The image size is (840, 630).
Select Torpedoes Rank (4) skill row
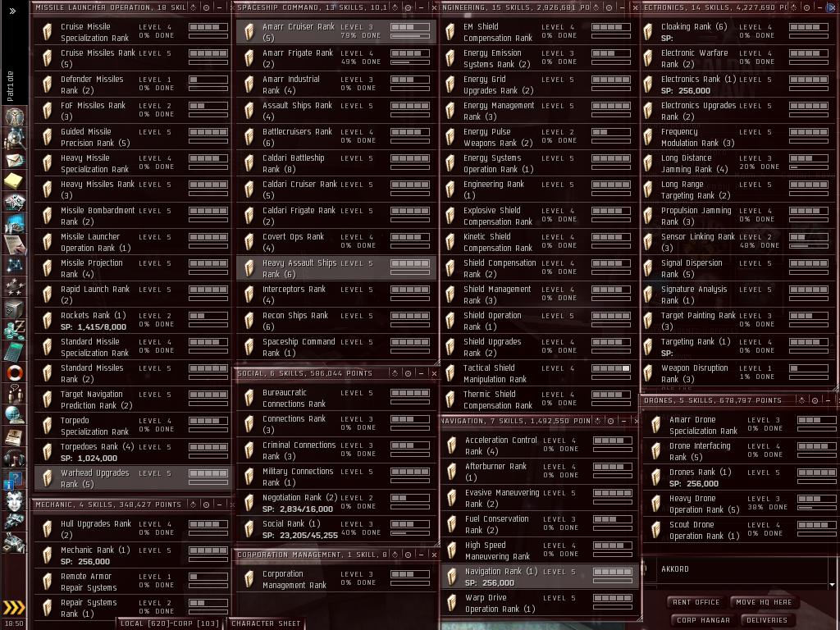click(132, 452)
